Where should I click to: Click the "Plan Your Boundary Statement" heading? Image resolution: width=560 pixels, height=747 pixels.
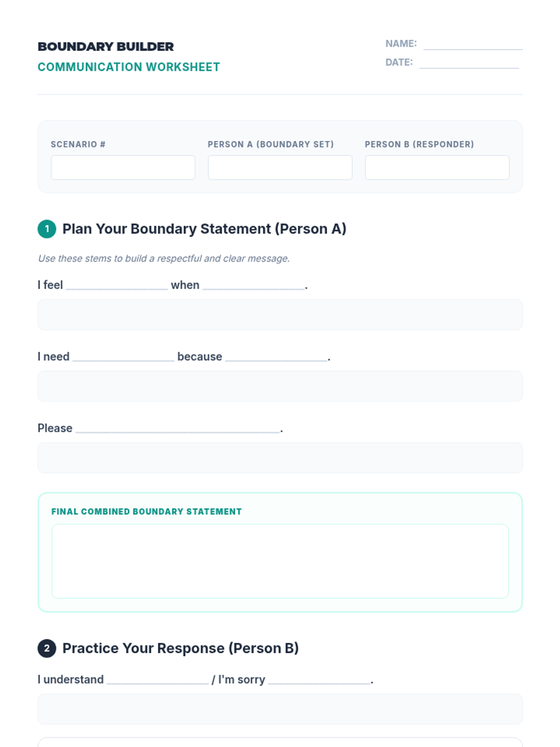pos(204,229)
